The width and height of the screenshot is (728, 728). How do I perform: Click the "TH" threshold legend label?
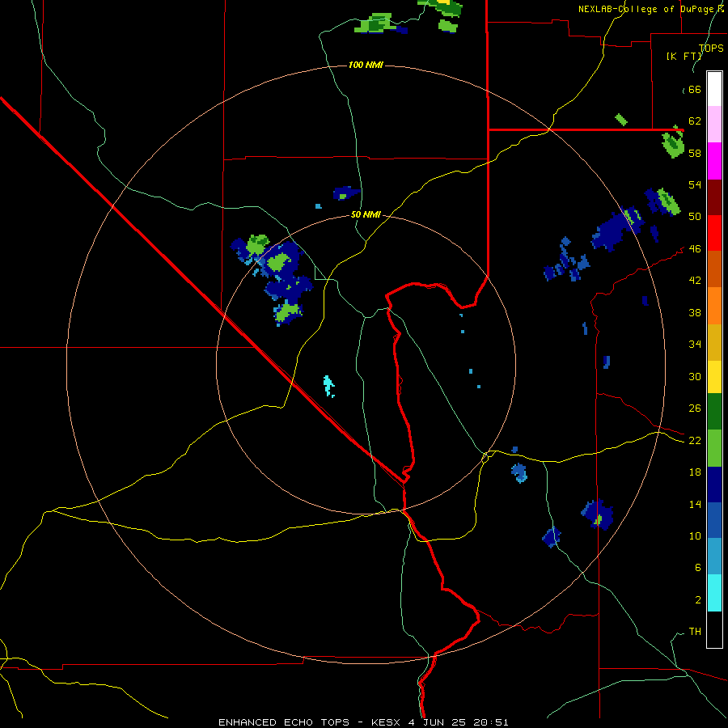coord(695,632)
